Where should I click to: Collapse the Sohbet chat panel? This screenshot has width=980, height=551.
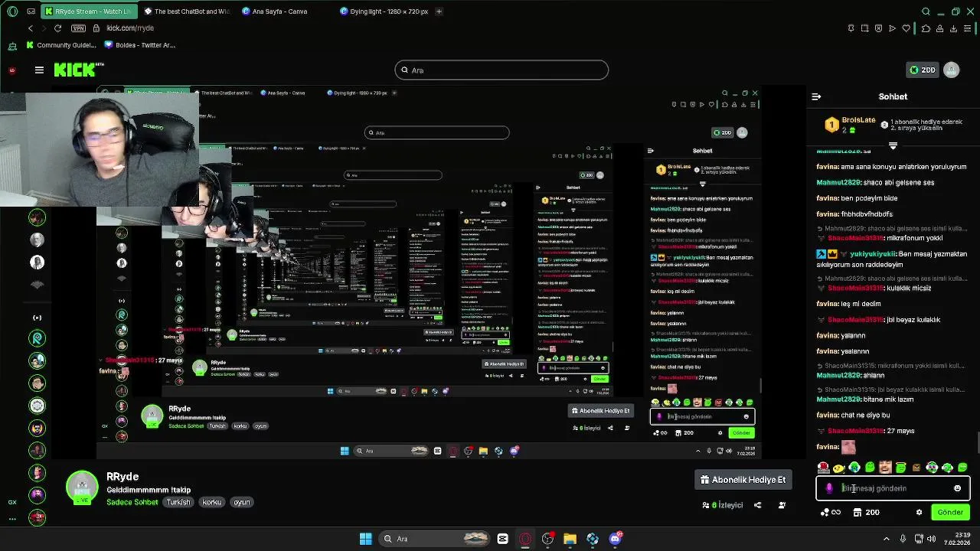point(816,96)
